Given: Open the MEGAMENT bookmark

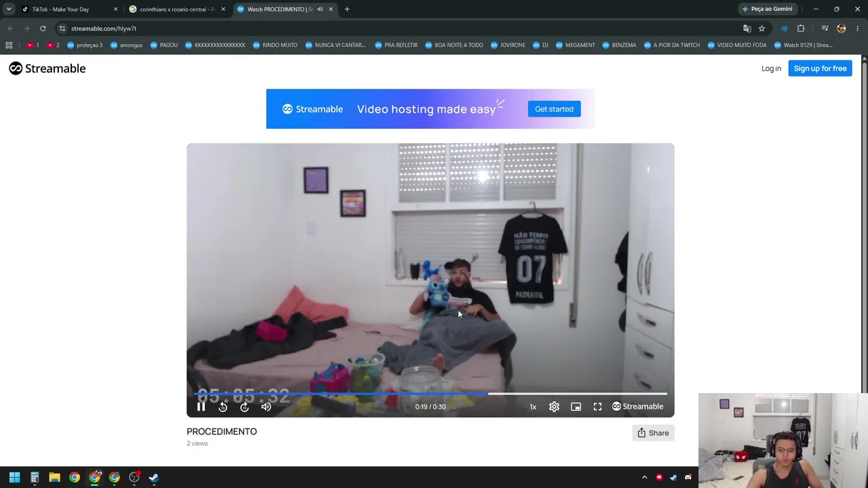Looking at the screenshot, I should (x=575, y=45).
